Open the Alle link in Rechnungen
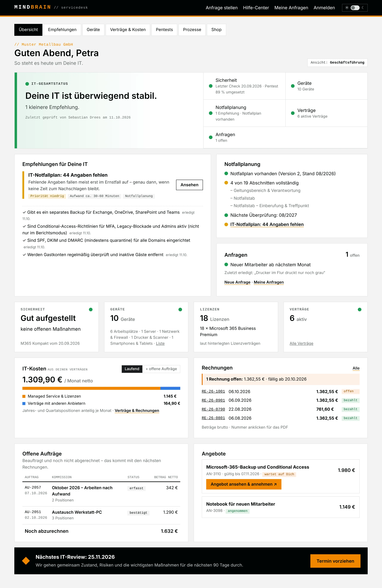Image resolution: width=382 pixels, height=588 pixels. [356, 368]
